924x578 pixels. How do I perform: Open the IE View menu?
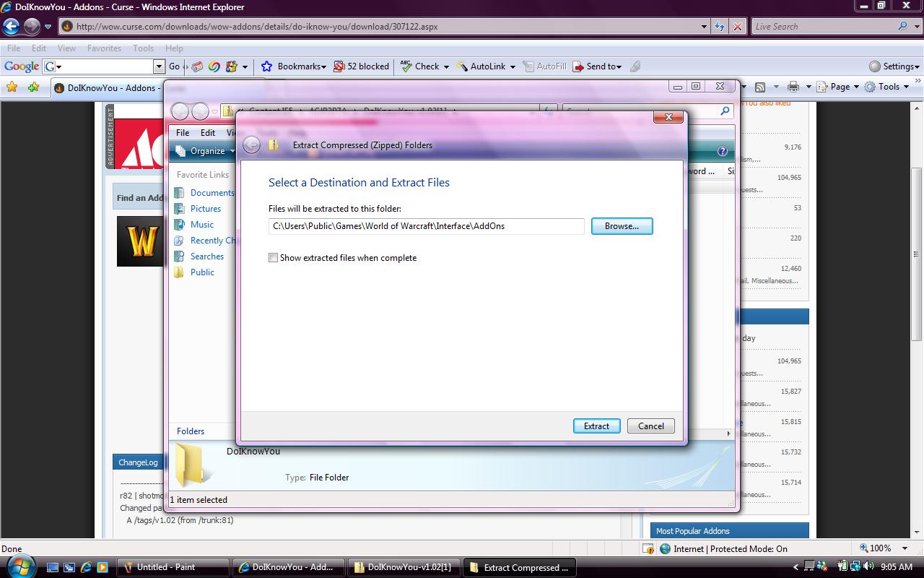[x=66, y=48]
